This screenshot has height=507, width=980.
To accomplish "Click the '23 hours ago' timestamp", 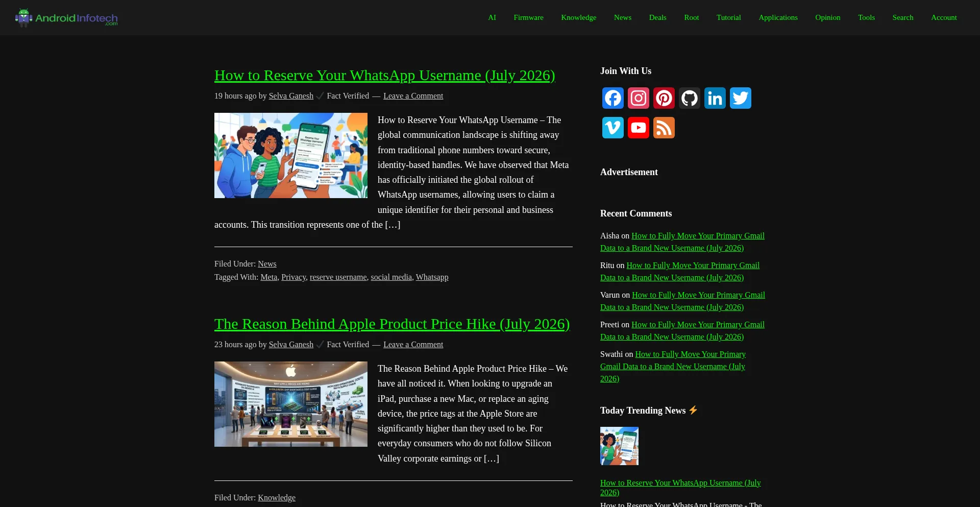I will pos(235,345).
